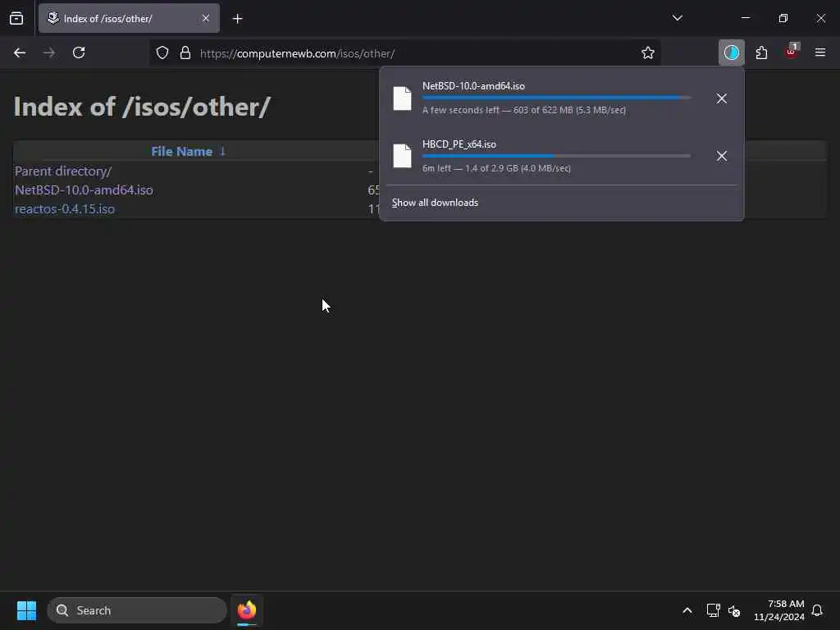Viewport: 840px width, 630px height.
Task: Open the notifications bell
Action: pos(817,610)
